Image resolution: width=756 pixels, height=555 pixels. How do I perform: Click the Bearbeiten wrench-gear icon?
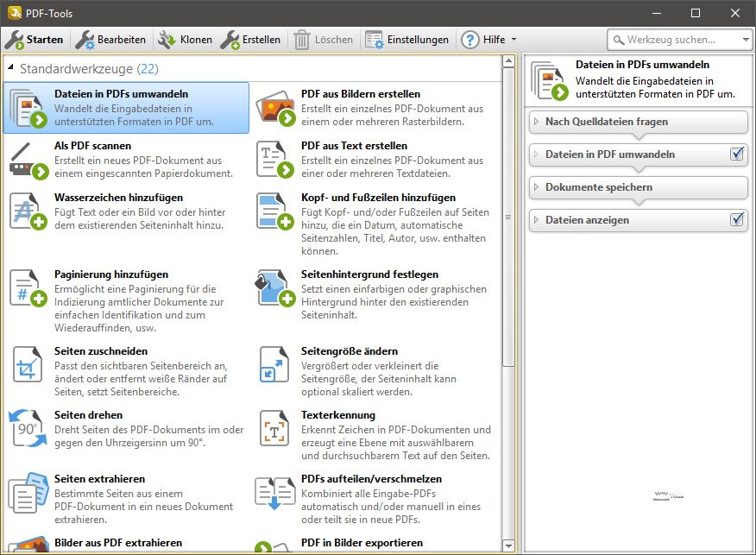pyautogui.click(x=85, y=40)
